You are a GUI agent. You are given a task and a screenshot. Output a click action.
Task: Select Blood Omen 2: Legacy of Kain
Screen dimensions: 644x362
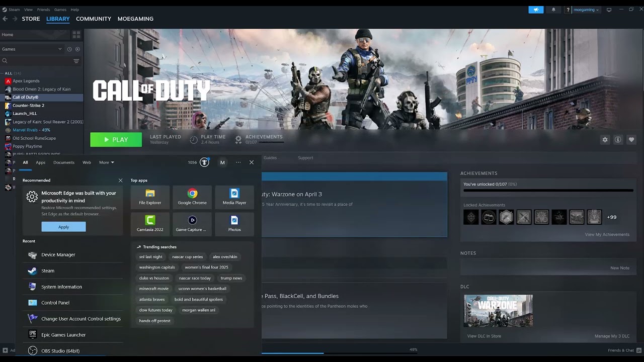click(x=41, y=89)
